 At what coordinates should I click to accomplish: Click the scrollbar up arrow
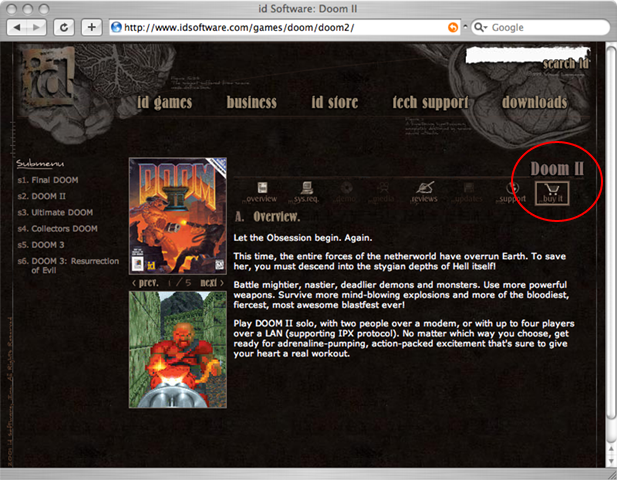(611, 449)
